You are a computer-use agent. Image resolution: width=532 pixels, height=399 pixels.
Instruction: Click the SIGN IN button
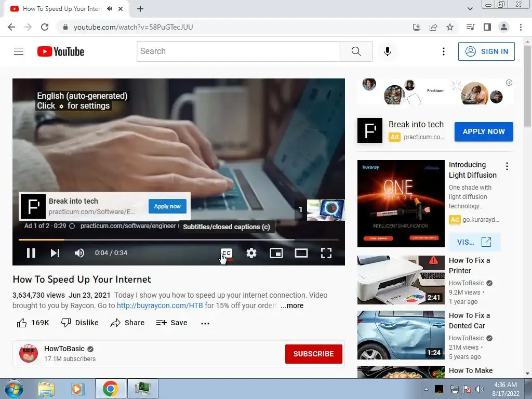pyautogui.click(x=486, y=51)
